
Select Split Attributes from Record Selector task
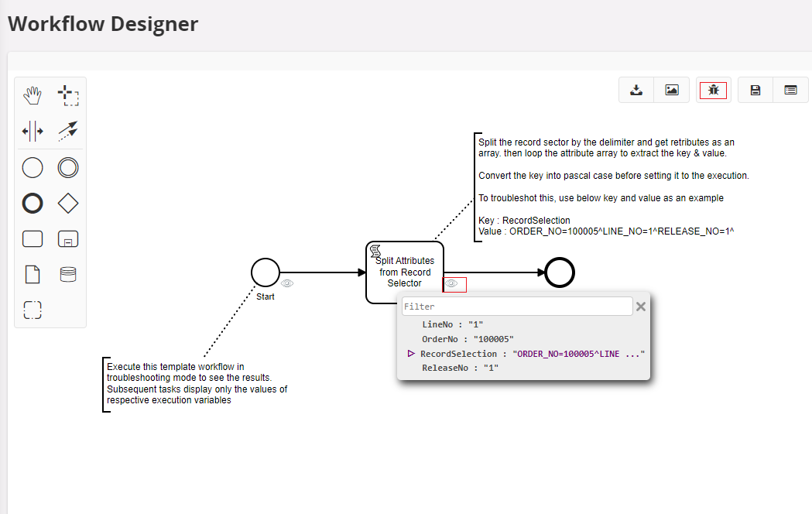click(x=405, y=272)
